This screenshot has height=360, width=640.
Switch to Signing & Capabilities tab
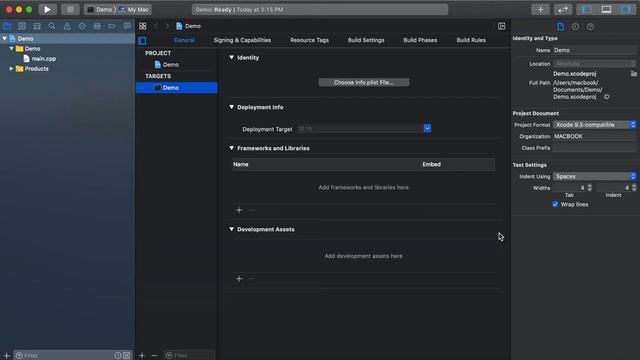coord(242,40)
